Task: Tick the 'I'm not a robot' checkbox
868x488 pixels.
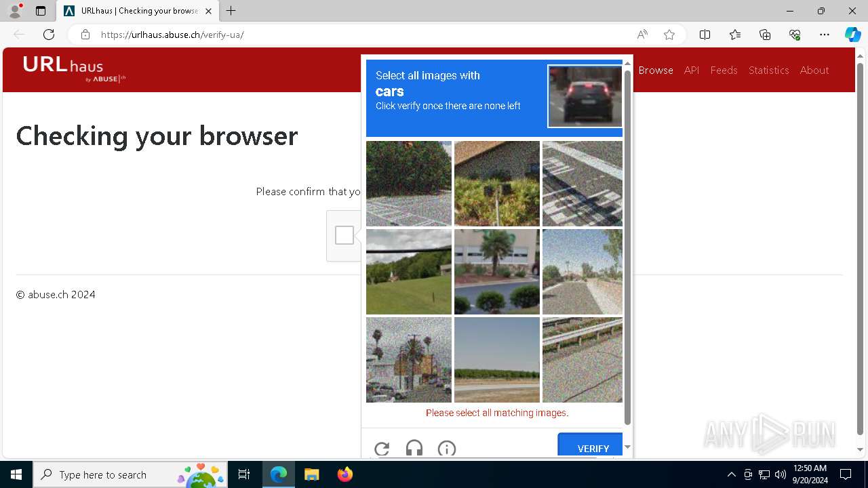Action: pos(344,235)
